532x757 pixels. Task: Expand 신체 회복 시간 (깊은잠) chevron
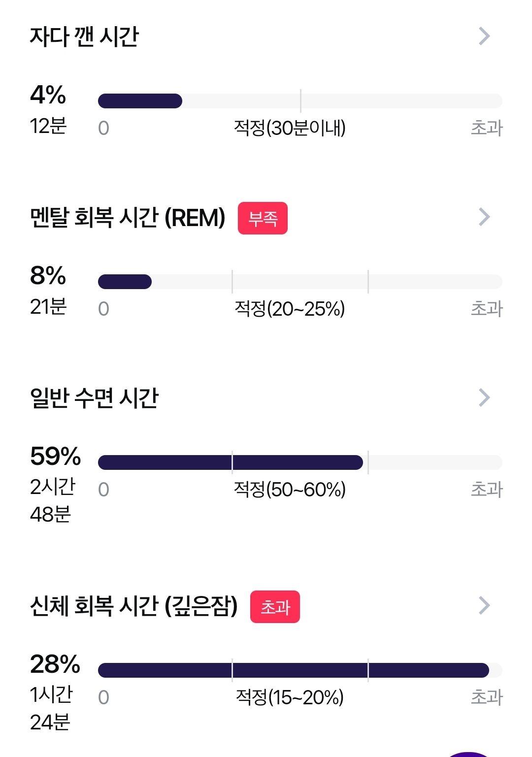(x=484, y=605)
